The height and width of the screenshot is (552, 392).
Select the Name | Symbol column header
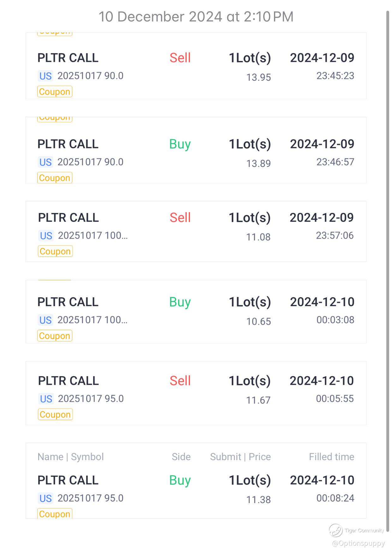tap(70, 457)
